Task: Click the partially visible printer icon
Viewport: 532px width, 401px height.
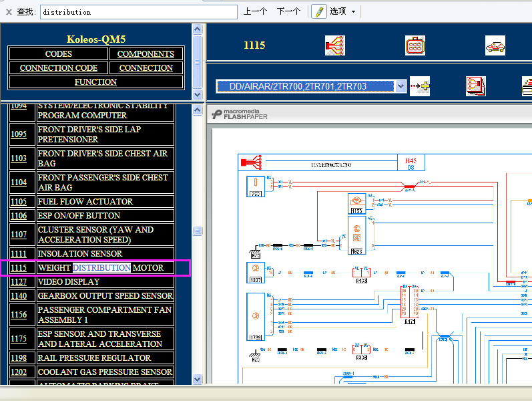Action: (527, 86)
